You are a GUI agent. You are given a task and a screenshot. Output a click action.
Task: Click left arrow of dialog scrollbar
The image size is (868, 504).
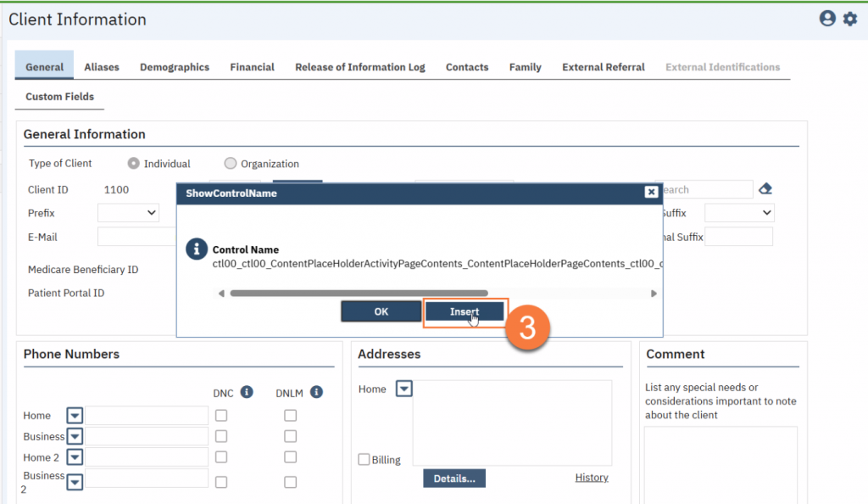pos(221,294)
